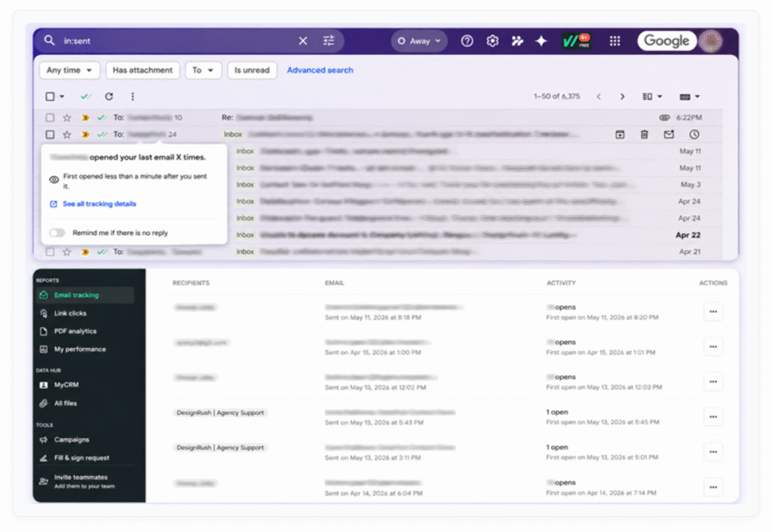Expand the To filter dropdown

click(x=203, y=70)
